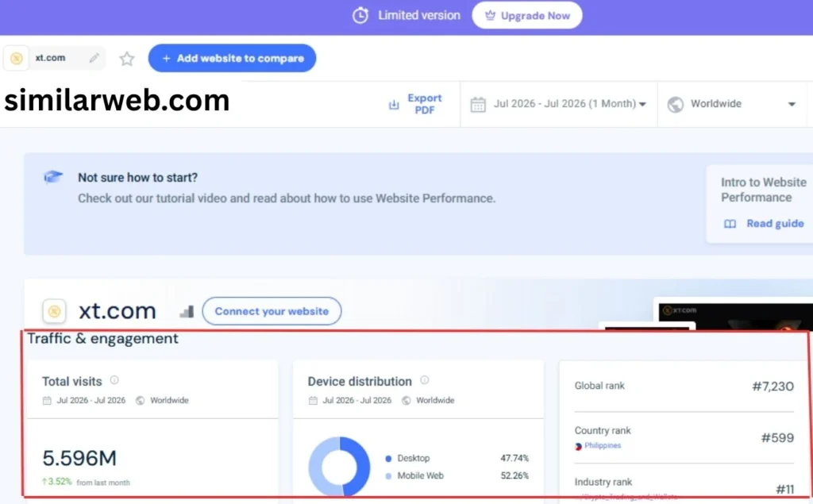This screenshot has width=813, height=504.
Task: Click the xt.com favicon in the top bar
Action: [17, 58]
